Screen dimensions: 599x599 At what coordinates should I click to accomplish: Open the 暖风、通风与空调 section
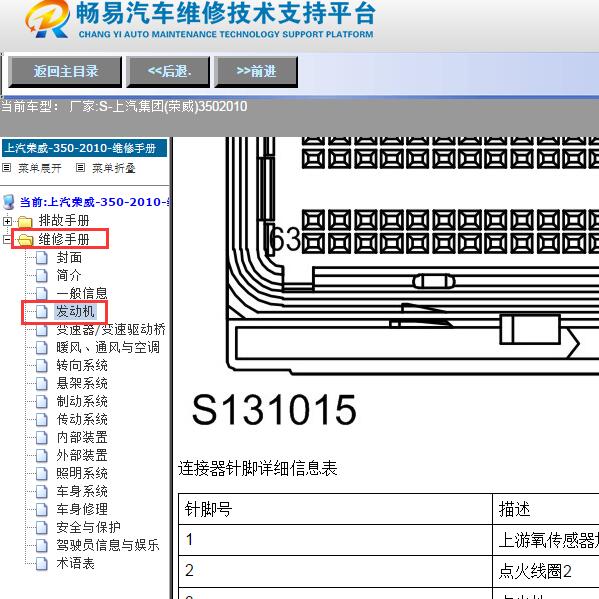[x=108, y=347]
